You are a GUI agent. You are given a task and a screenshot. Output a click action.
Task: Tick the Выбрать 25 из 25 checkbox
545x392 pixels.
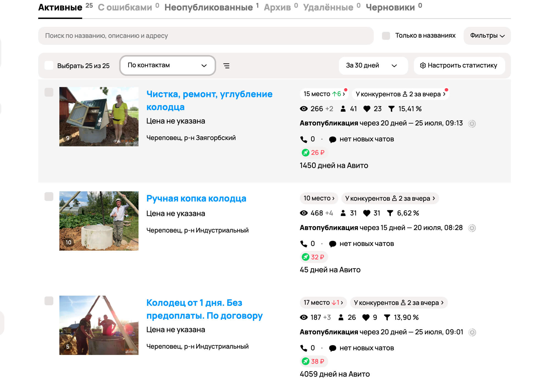[49, 66]
